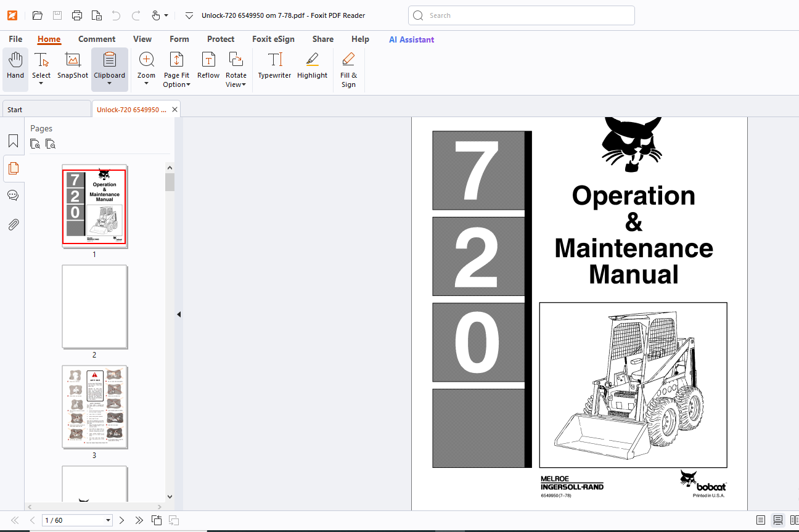Expand the Rotate View dropdown
Image resolution: width=799 pixels, height=532 pixels.
244,84
